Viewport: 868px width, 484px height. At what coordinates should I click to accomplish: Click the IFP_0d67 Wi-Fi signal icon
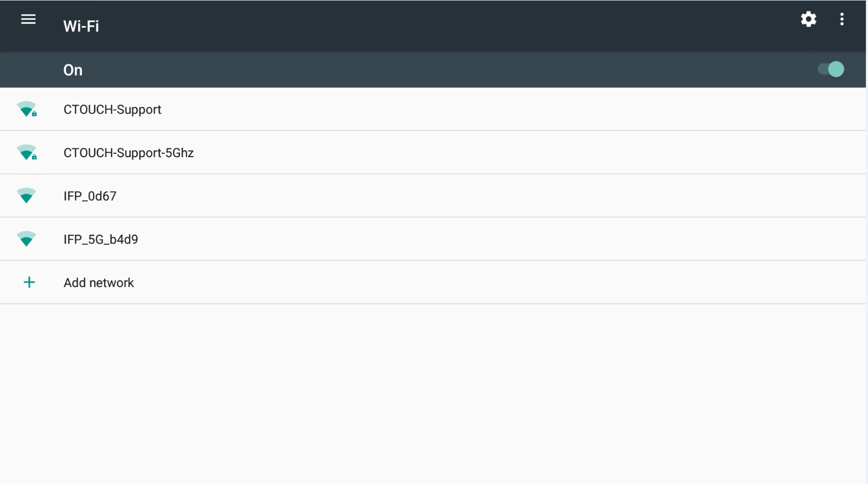click(x=26, y=195)
